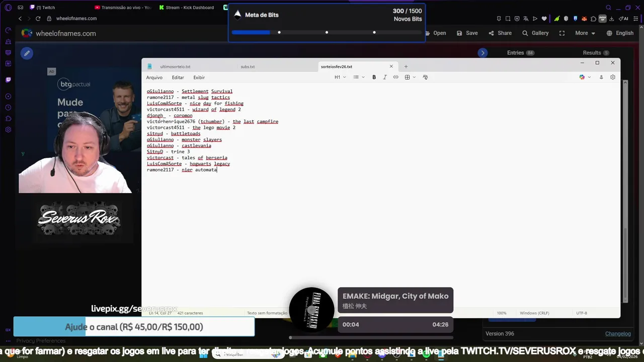Open the H1 heading dropdown

click(x=340, y=77)
